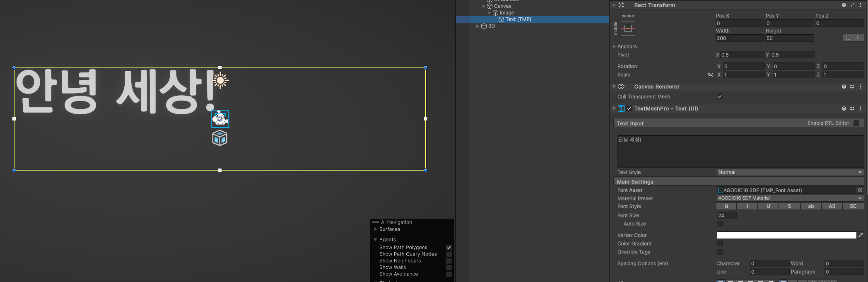The height and width of the screenshot is (282, 868).
Task: Click the Canvas Renderer eye icon
Action: coord(621,87)
